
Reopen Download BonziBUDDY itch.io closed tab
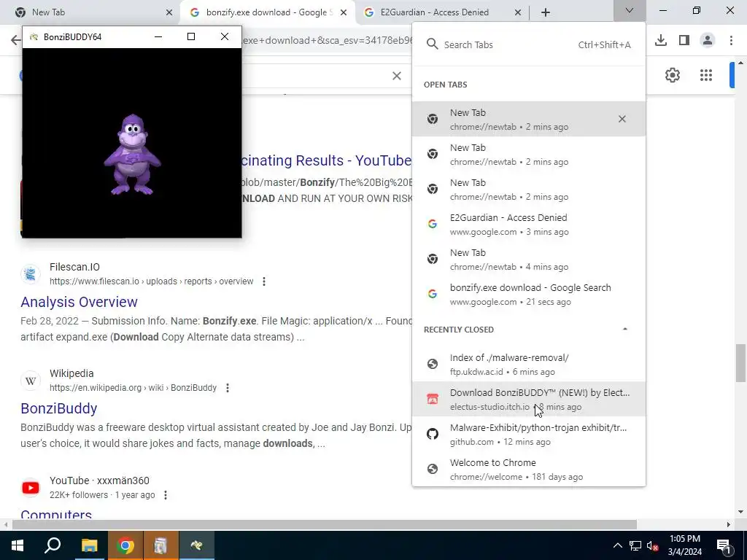(529, 399)
